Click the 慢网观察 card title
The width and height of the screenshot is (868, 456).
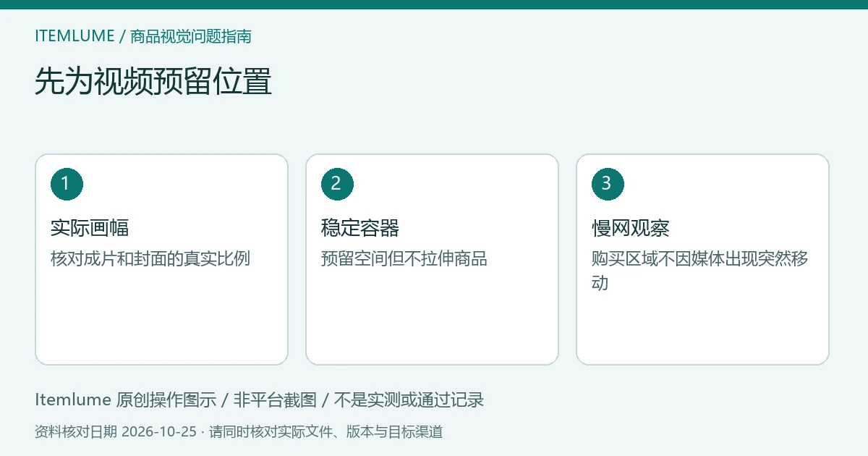click(631, 229)
